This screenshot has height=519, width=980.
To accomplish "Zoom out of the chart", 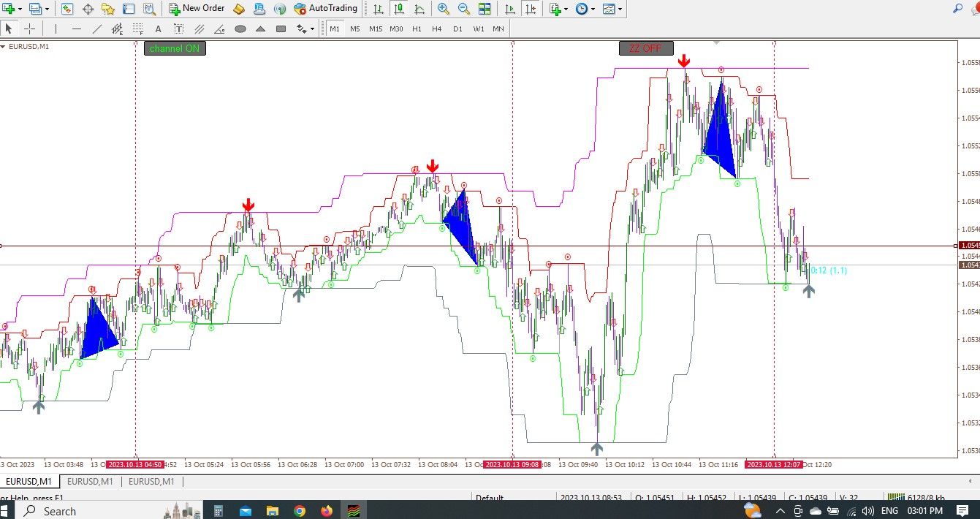I will [464, 9].
